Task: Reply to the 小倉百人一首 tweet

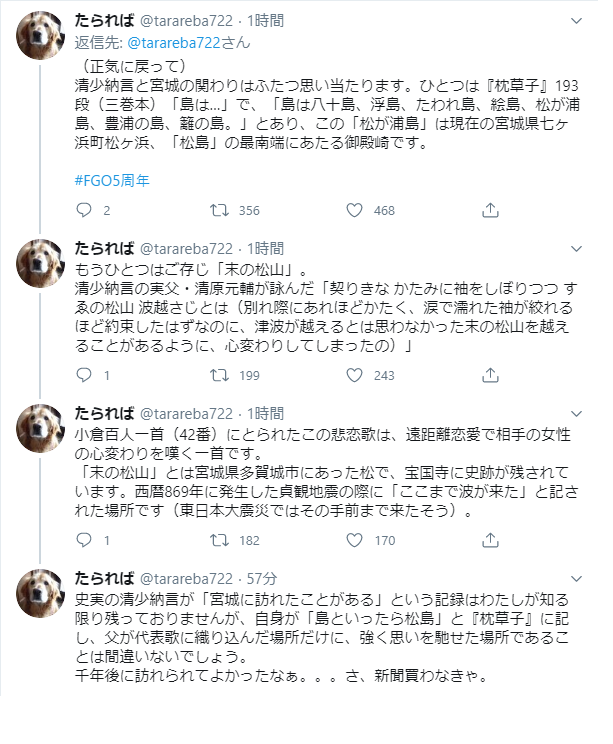Action: [85, 541]
